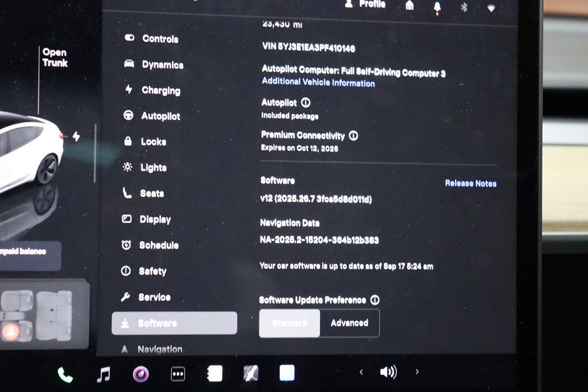Open the Locks settings menu

coord(144,142)
